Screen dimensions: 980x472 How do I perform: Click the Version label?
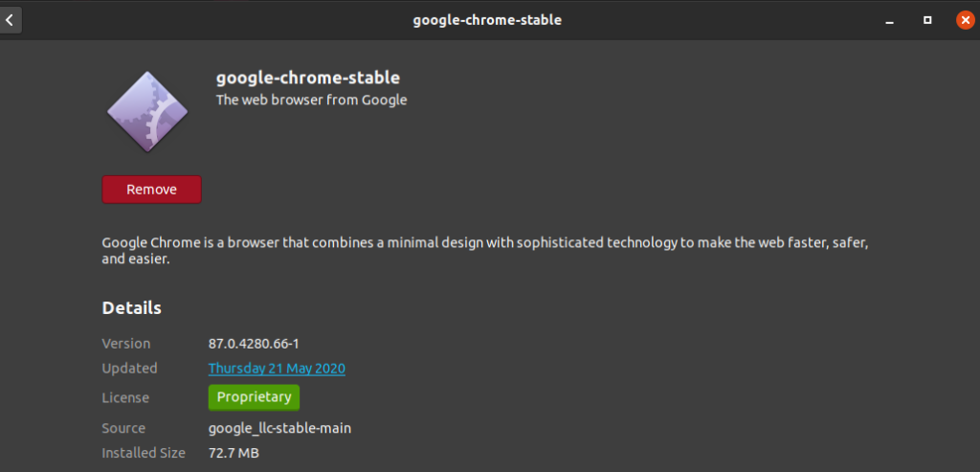tap(126, 343)
